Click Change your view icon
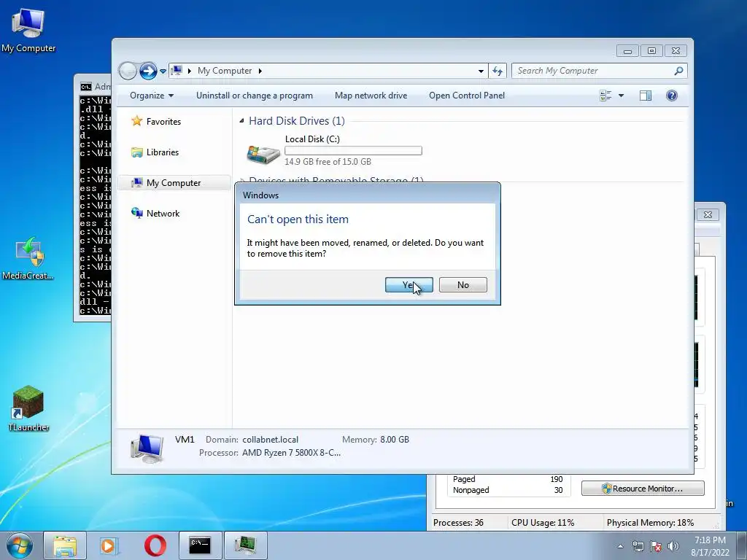The image size is (747, 560). point(605,96)
